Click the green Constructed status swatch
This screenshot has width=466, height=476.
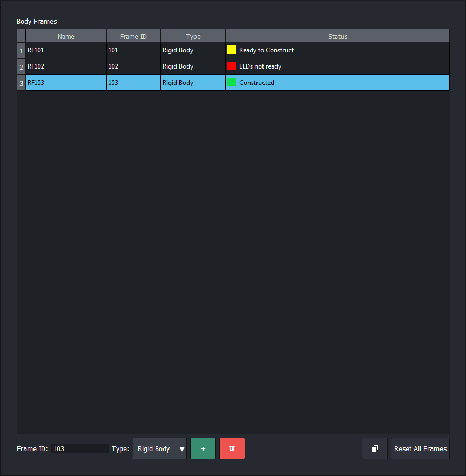232,83
